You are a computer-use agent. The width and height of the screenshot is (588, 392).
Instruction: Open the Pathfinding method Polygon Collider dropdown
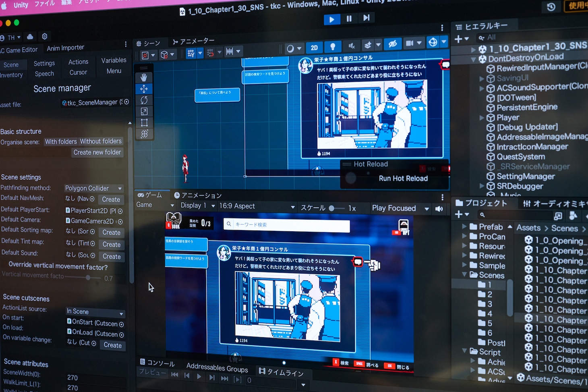coord(93,188)
